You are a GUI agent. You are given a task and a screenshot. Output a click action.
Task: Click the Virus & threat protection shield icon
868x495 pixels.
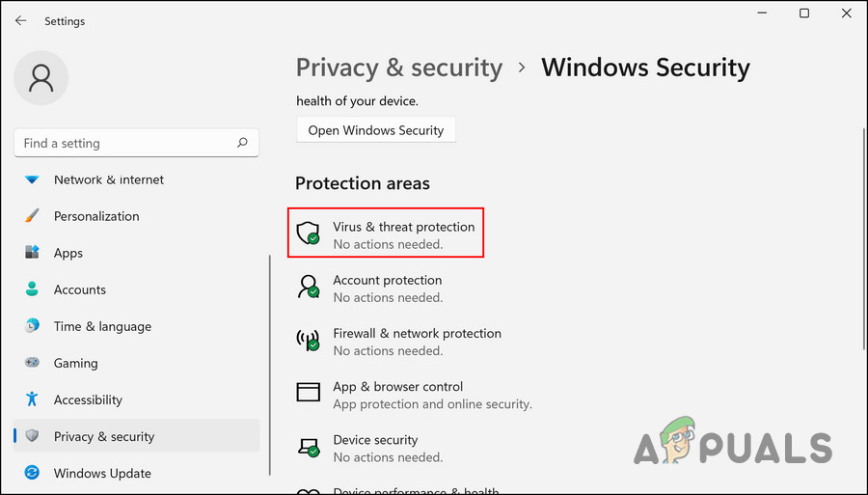click(308, 233)
